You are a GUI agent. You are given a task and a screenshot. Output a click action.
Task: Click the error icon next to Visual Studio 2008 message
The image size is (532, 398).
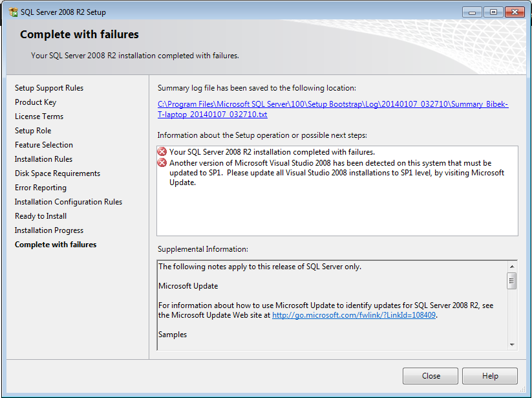[162, 163]
